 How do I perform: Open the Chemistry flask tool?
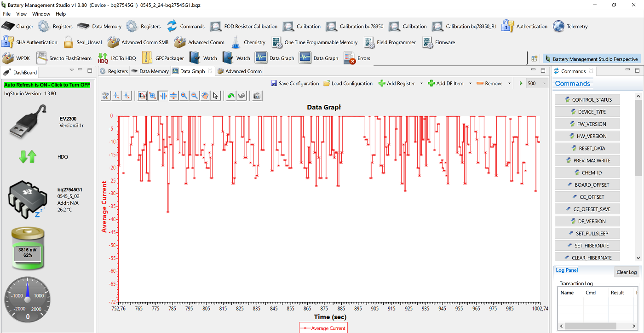click(247, 42)
